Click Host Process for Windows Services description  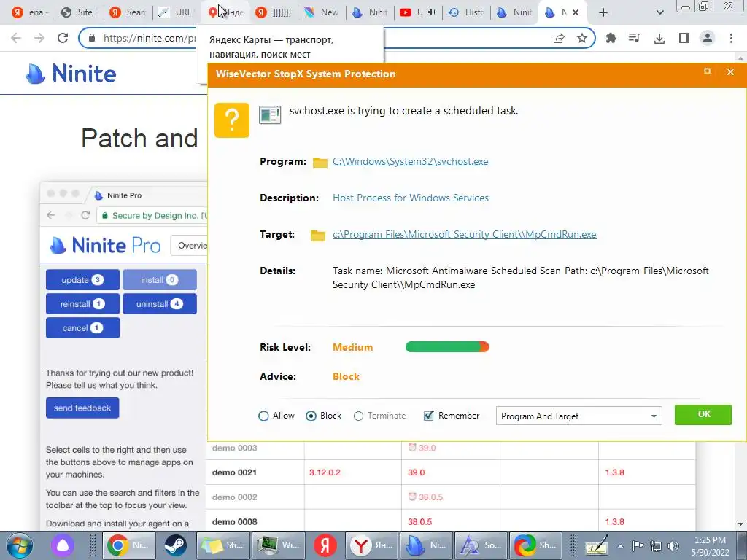[x=411, y=198]
